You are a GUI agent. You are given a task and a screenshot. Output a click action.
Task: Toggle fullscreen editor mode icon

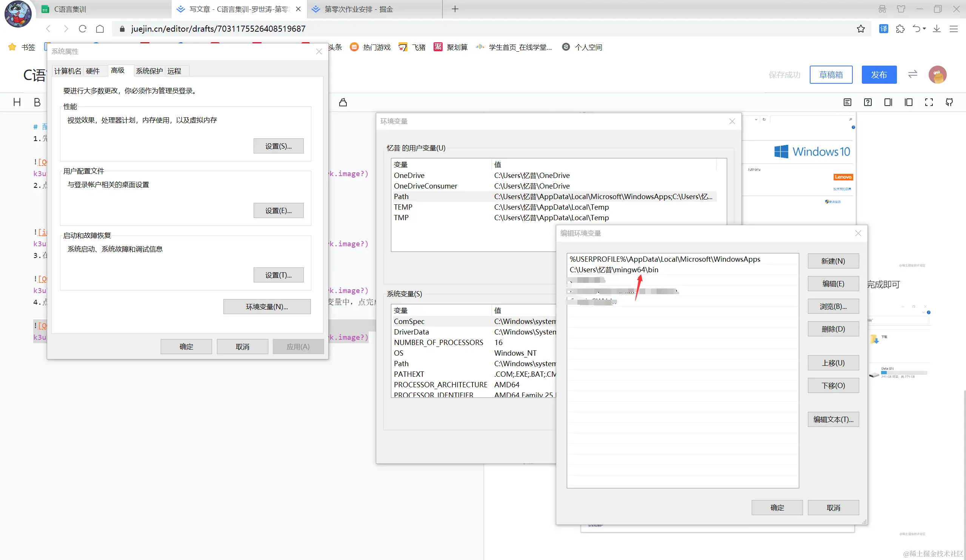pos(929,102)
